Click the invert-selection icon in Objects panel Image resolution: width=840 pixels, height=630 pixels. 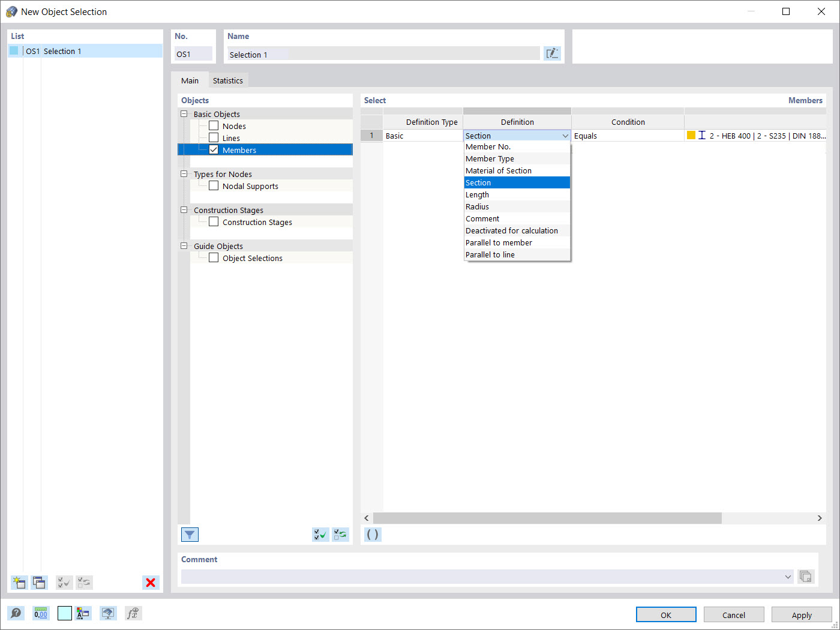pyautogui.click(x=340, y=534)
